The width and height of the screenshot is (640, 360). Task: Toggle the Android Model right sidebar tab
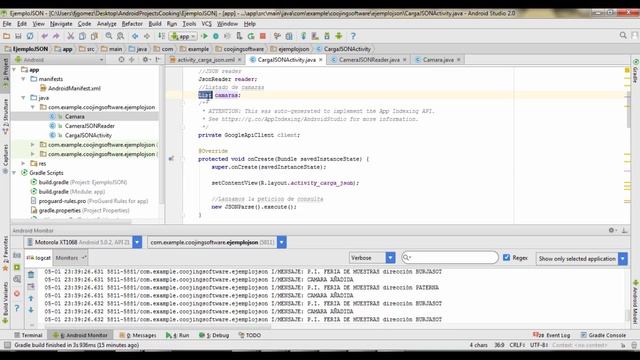636,302
